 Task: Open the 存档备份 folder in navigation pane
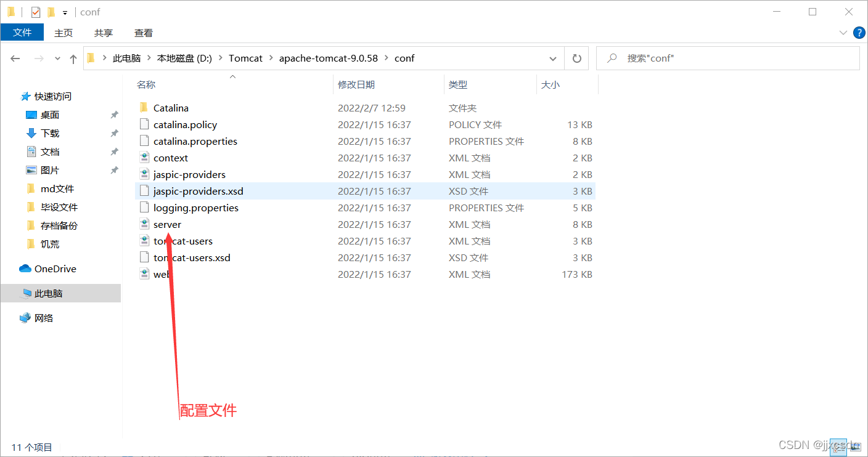59,225
